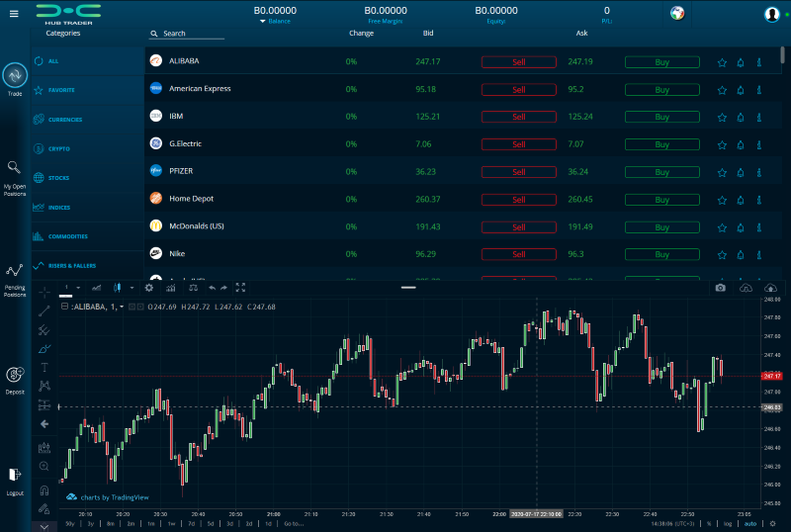Select the trend line drawing tool

click(44, 310)
